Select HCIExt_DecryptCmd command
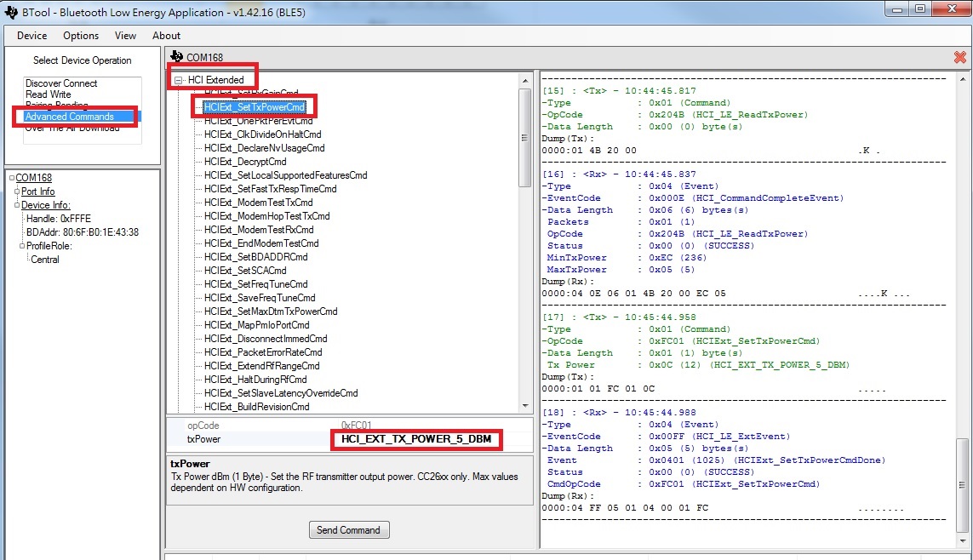Viewport: 973px width, 560px height. pos(245,162)
